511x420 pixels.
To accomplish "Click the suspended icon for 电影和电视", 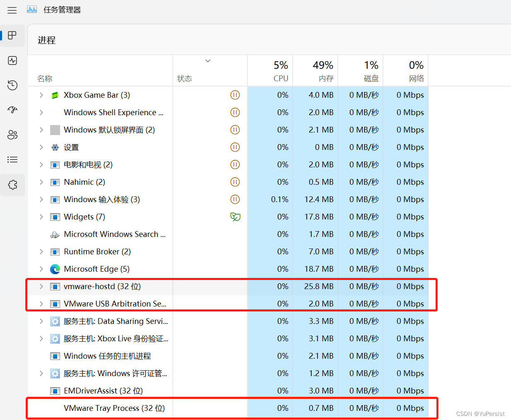I will tap(235, 164).
